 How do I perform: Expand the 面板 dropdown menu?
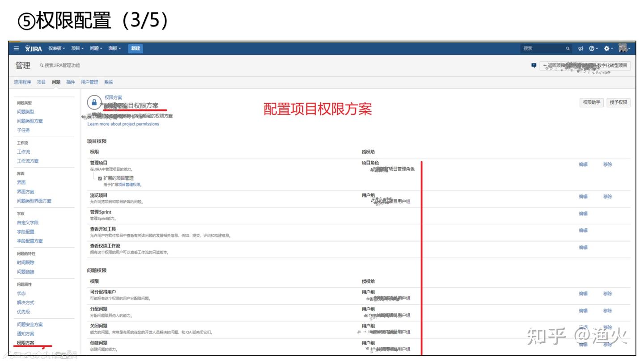(114, 48)
